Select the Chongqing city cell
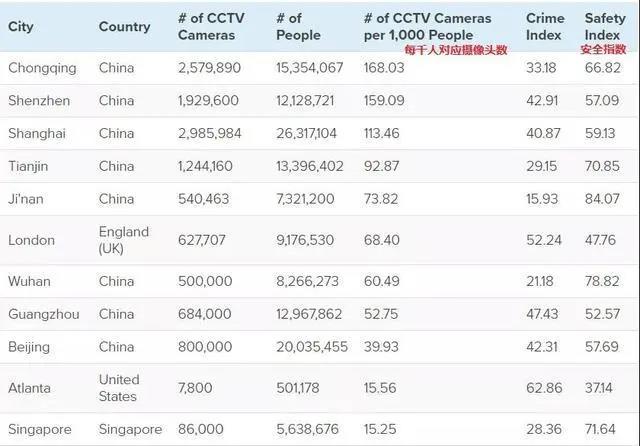The image size is (640, 446). pyautogui.click(x=42, y=67)
